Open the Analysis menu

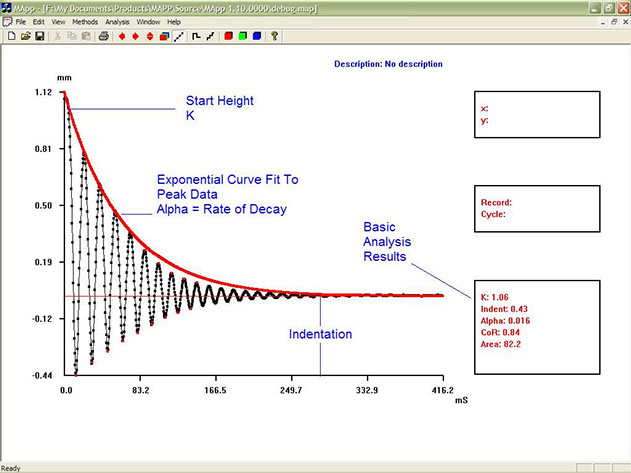[x=117, y=21]
